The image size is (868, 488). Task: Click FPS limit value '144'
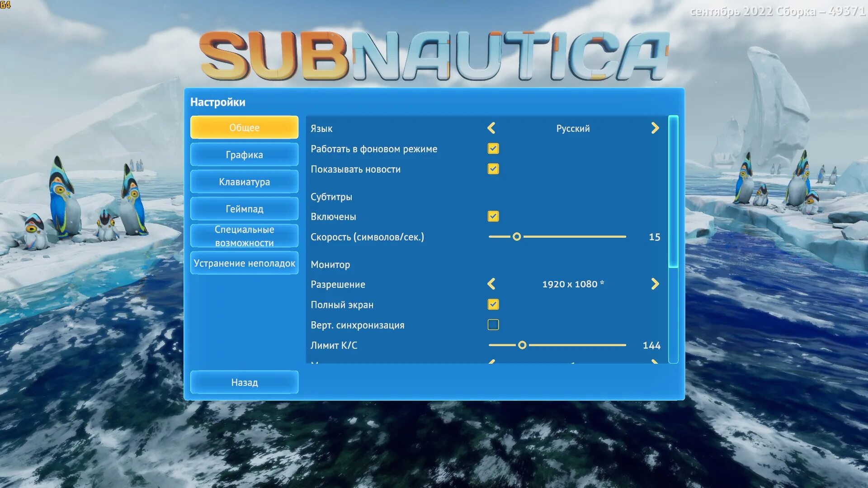point(651,346)
